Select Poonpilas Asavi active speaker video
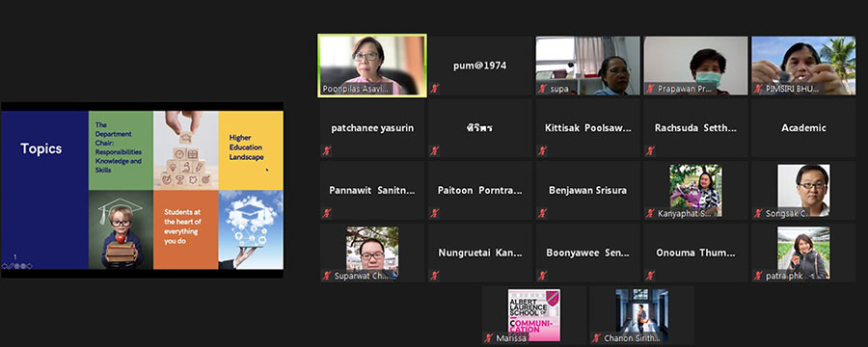The image size is (868, 347). [x=372, y=66]
